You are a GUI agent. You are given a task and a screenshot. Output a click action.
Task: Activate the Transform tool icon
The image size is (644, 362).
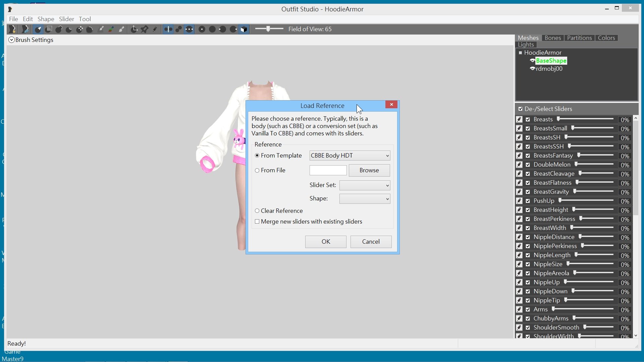click(134, 29)
